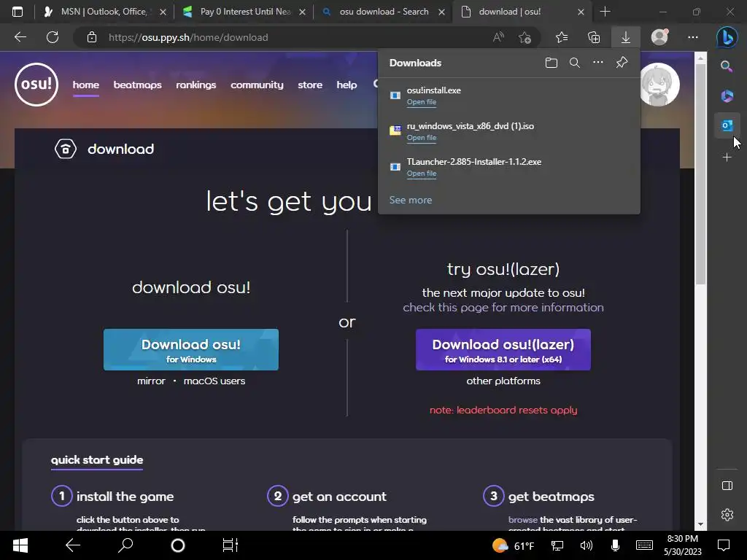Close the Pay 0 Interest tab
This screenshot has height=560, width=747.
pyautogui.click(x=302, y=12)
